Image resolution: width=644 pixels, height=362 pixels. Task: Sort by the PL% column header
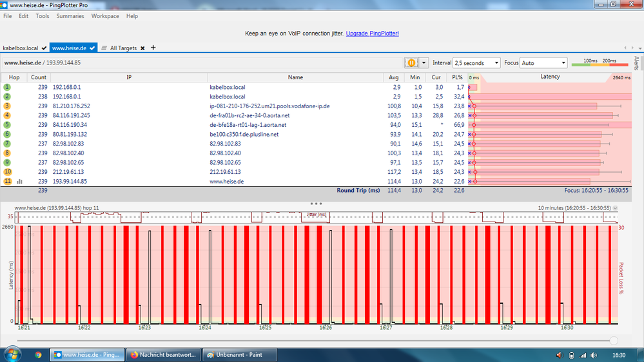(457, 77)
